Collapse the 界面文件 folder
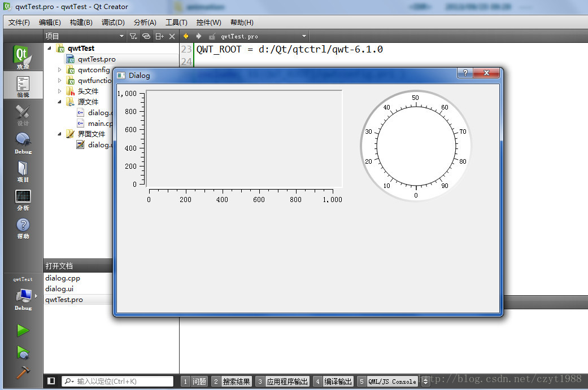The height and width of the screenshot is (390, 588). coord(60,134)
